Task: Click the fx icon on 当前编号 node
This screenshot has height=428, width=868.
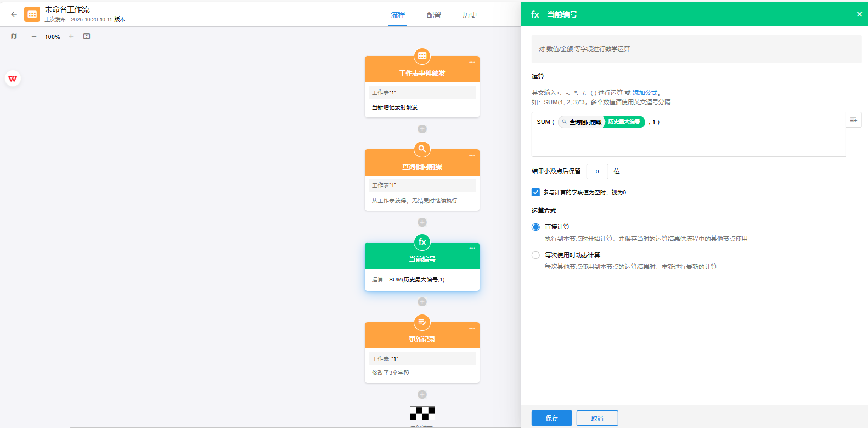Action: point(422,242)
